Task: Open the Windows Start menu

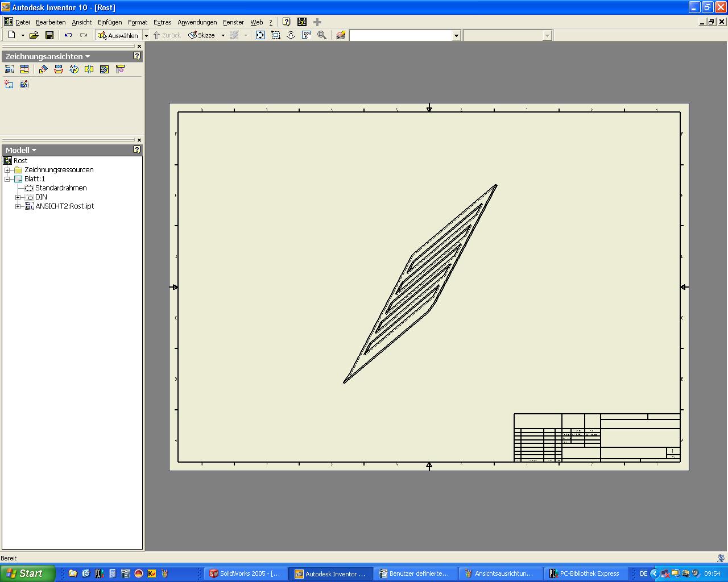Action: [27, 573]
